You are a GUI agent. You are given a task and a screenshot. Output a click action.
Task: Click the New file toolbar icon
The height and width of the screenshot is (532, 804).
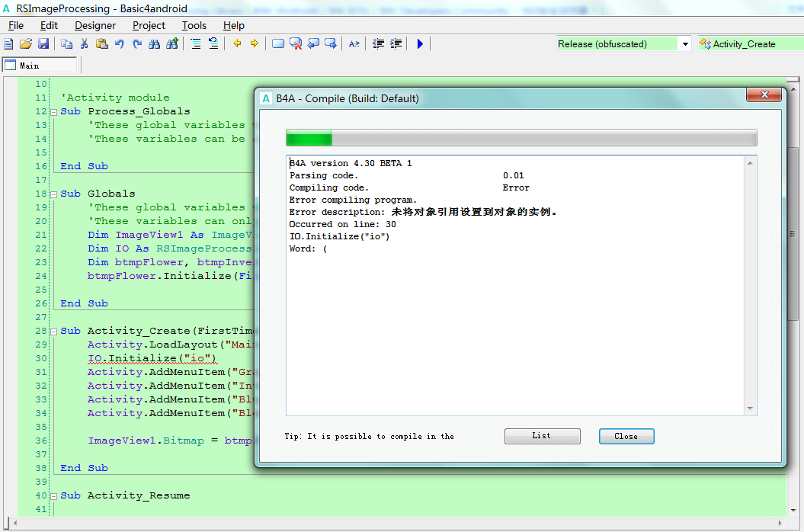8,44
